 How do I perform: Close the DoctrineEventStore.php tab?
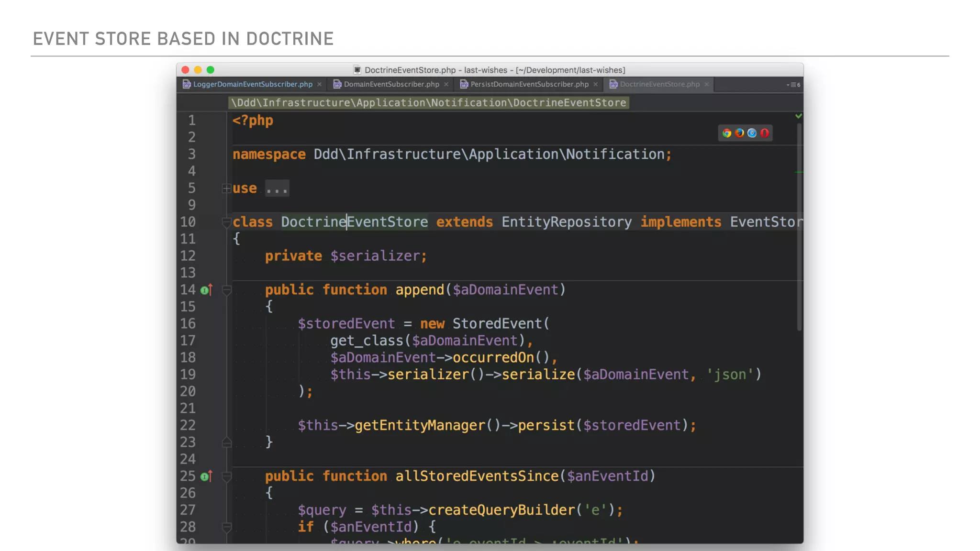click(x=707, y=84)
